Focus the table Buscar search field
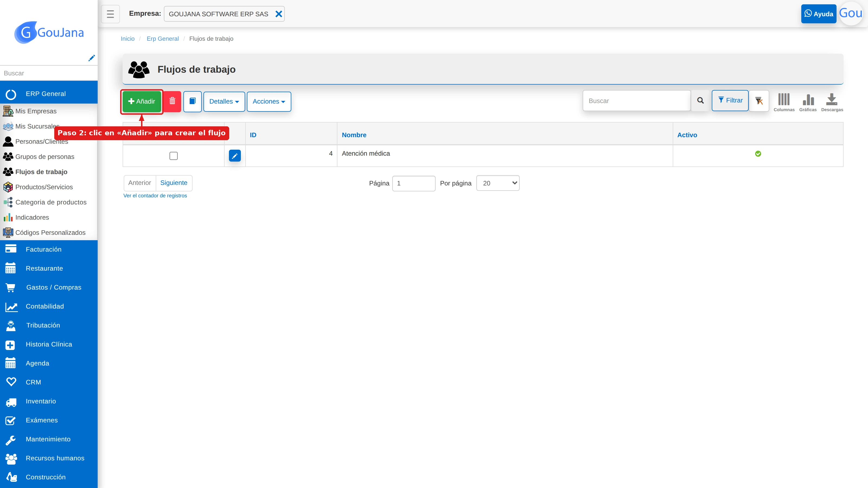This screenshot has width=868, height=488. 637,101
